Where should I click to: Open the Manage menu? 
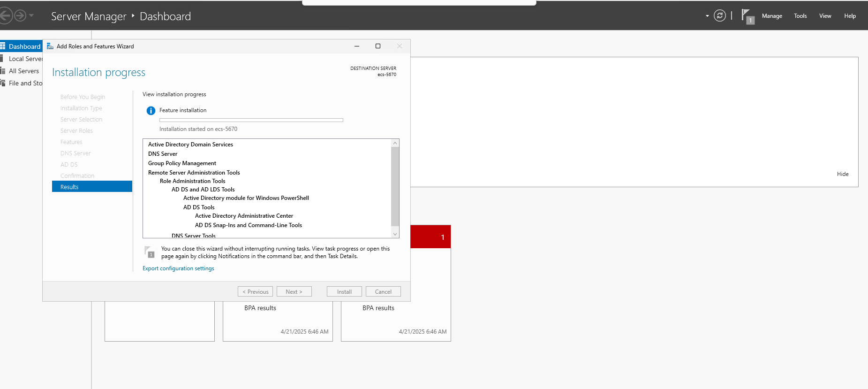pyautogui.click(x=771, y=16)
